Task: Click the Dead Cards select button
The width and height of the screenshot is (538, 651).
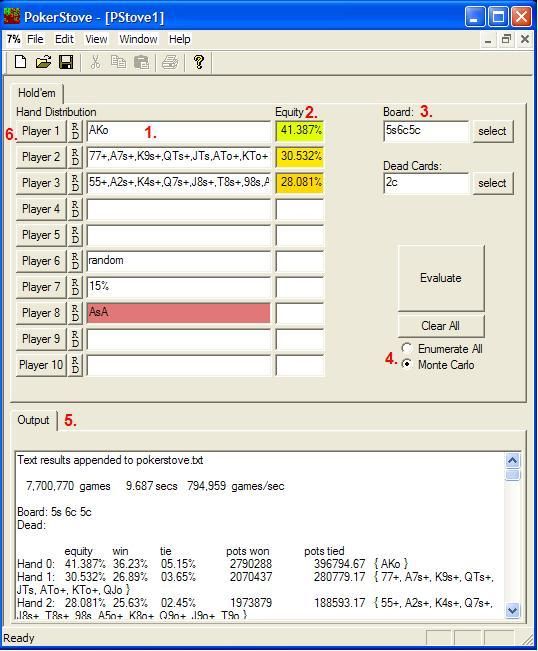Action: 492,183
